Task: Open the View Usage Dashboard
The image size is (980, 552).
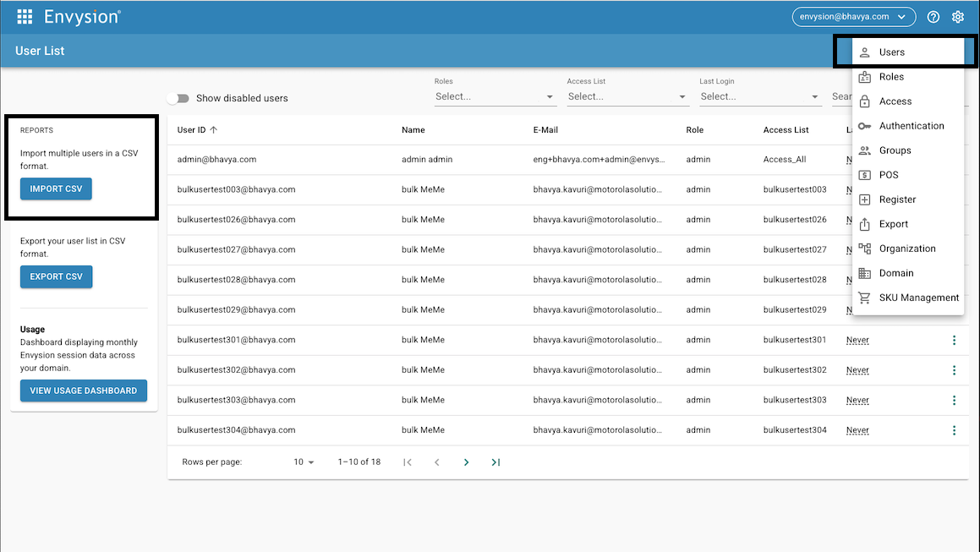Action: pos(83,391)
